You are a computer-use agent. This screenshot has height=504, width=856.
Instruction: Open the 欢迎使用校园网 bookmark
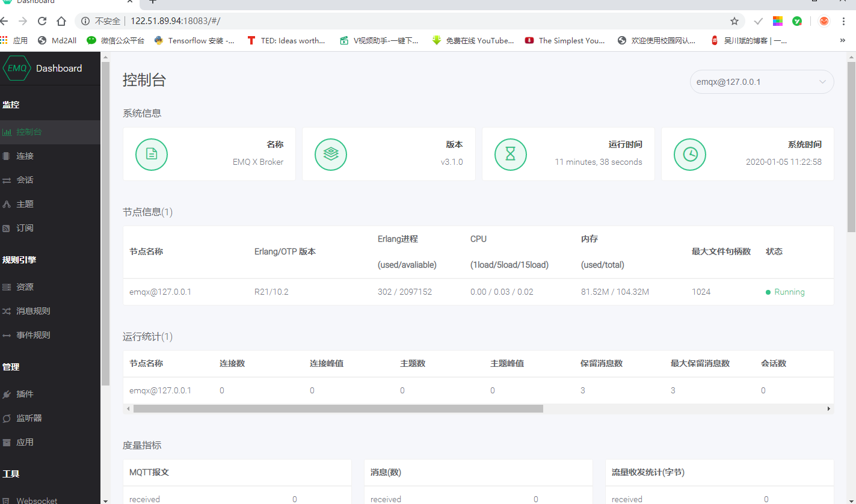point(657,40)
